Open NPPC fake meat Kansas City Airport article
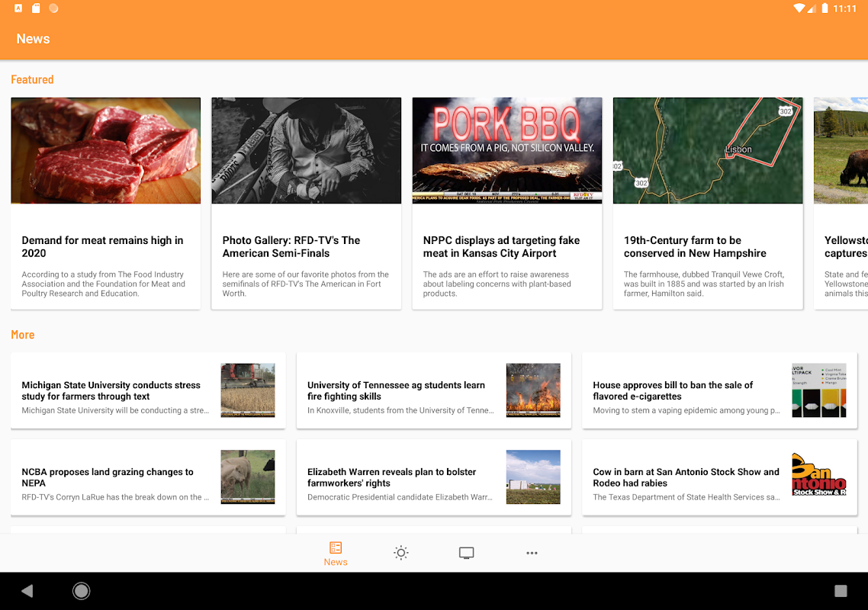Viewport: 868px width, 610px height. pyautogui.click(x=502, y=247)
